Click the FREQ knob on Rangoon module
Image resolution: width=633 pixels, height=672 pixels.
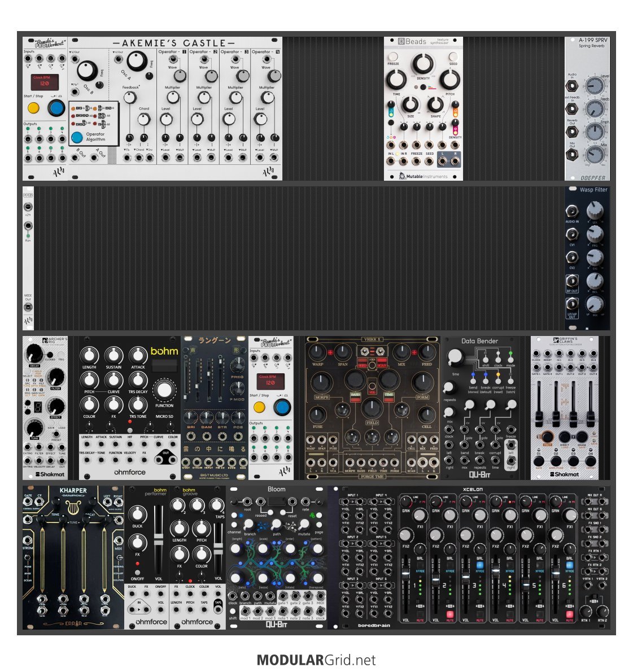[237, 366]
